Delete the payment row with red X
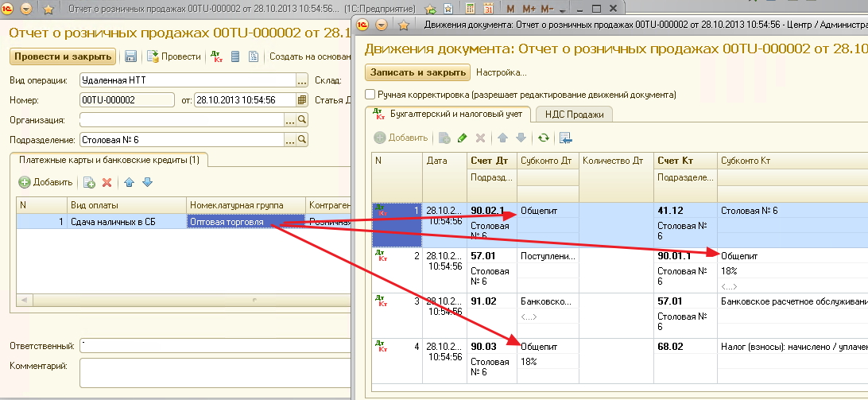Image resolution: width=868 pixels, height=400 pixels. click(x=107, y=182)
